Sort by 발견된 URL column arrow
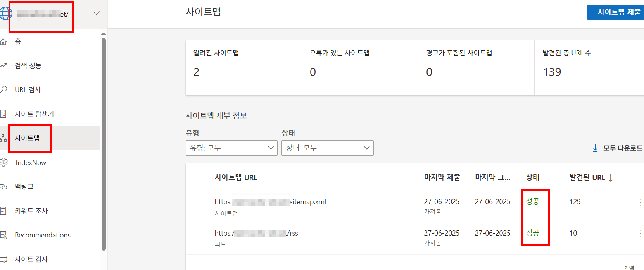Image resolution: width=644 pixels, height=270 pixels. 611,177
